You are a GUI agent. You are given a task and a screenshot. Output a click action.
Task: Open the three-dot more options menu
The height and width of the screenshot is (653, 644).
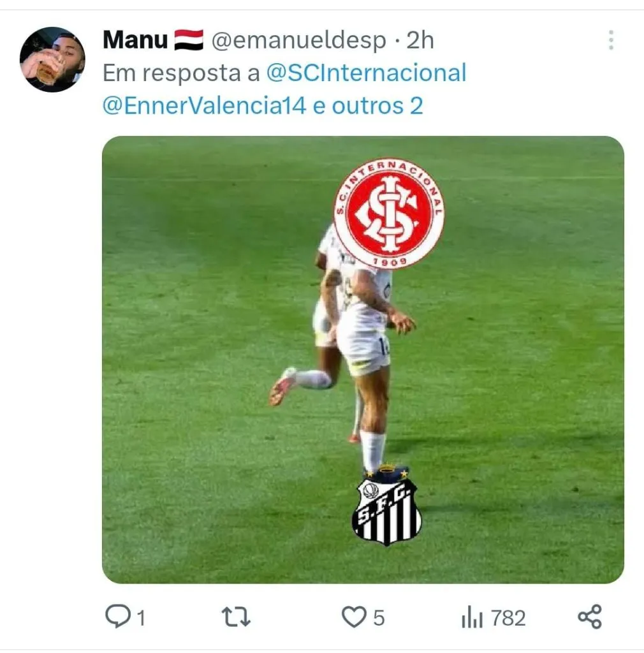tap(611, 40)
